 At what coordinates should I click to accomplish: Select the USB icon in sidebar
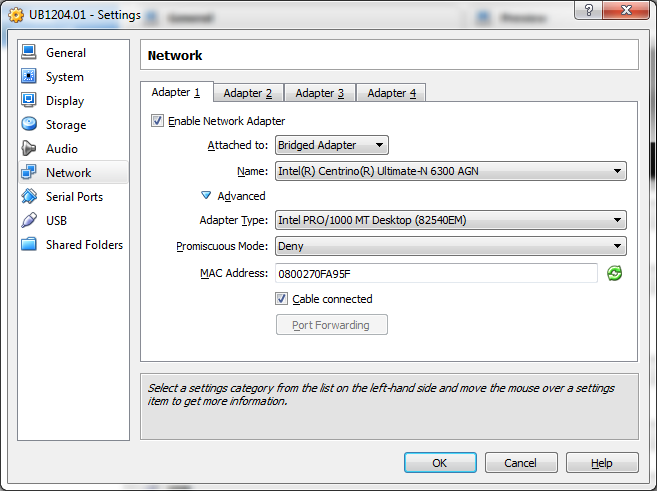[29, 221]
